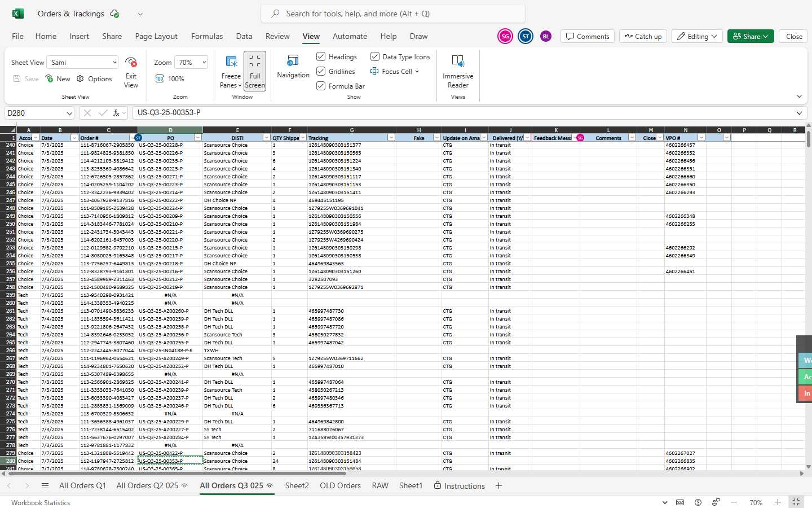Click the status bar feedback icon

(716, 502)
